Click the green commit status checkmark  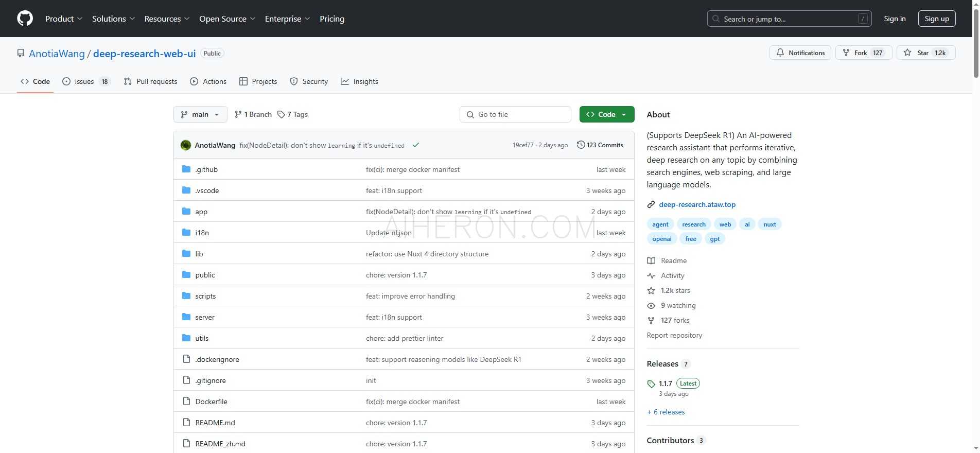point(416,145)
